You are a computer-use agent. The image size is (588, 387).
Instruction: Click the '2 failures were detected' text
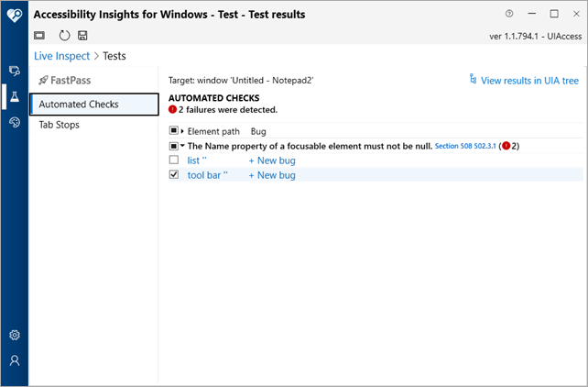228,110
